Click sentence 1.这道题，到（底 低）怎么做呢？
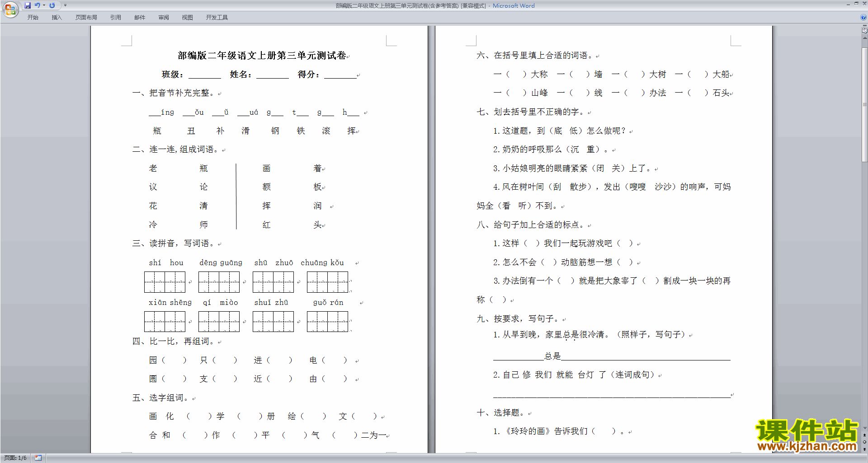This screenshot has width=868, height=463. point(560,131)
